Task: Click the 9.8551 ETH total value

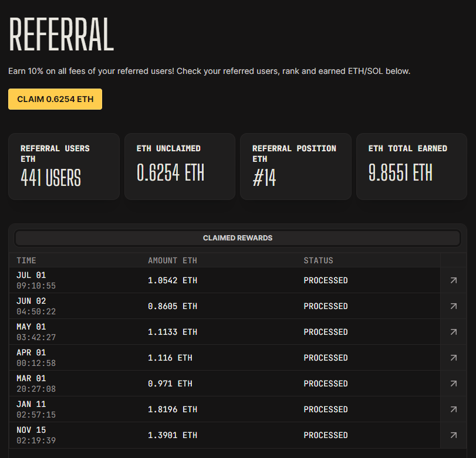Action: (x=400, y=172)
